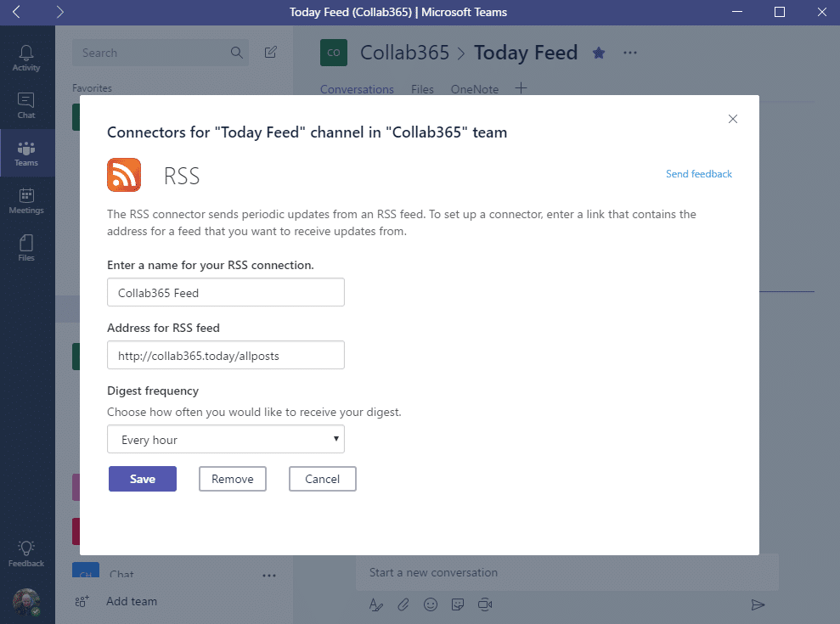Click the favorite star beside Today Feed
Viewport: 840px width, 624px height.
pyautogui.click(x=599, y=53)
